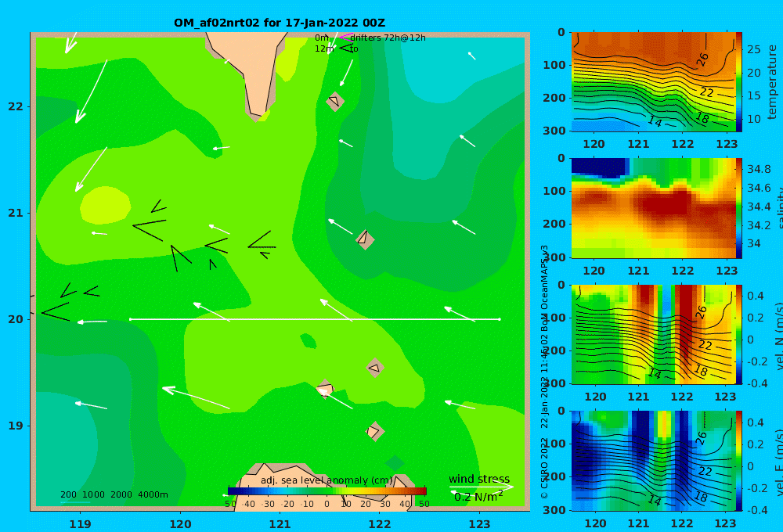Click the salinity section panel

[653, 208]
